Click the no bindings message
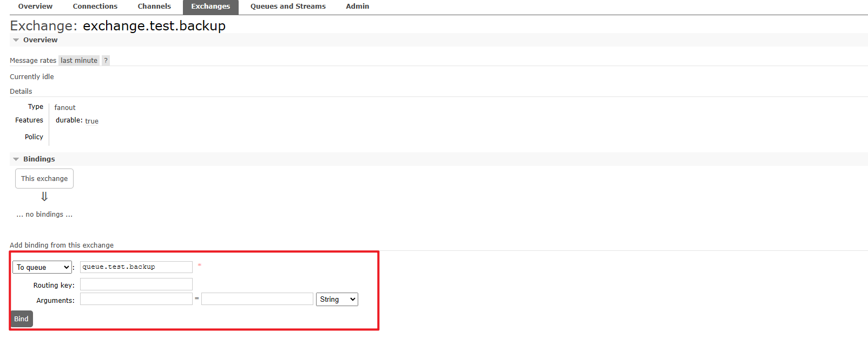Image resolution: width=868 pixels, height=337 pixels. click(44, 215)
